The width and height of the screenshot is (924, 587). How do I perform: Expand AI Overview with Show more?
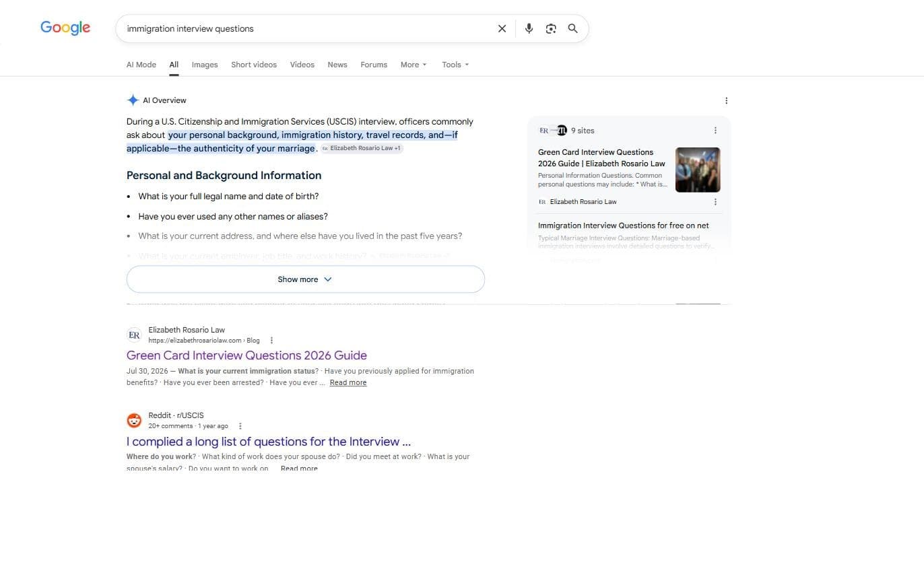(x=306, y=279)
